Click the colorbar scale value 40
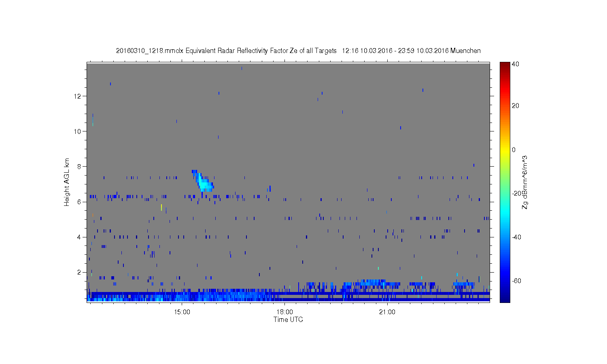607x364 pixels. coord(516,64)
